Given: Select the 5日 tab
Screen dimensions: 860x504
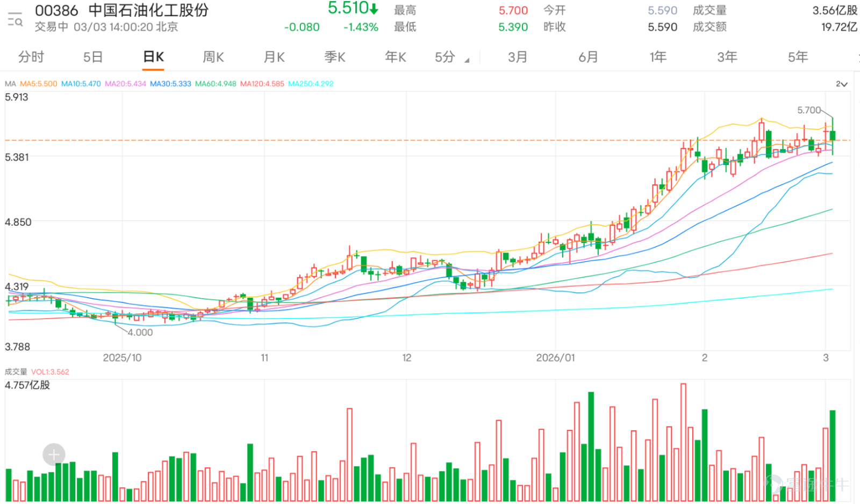Looking at the screenshot, I should pyautogui.click(x=92, y=57).
